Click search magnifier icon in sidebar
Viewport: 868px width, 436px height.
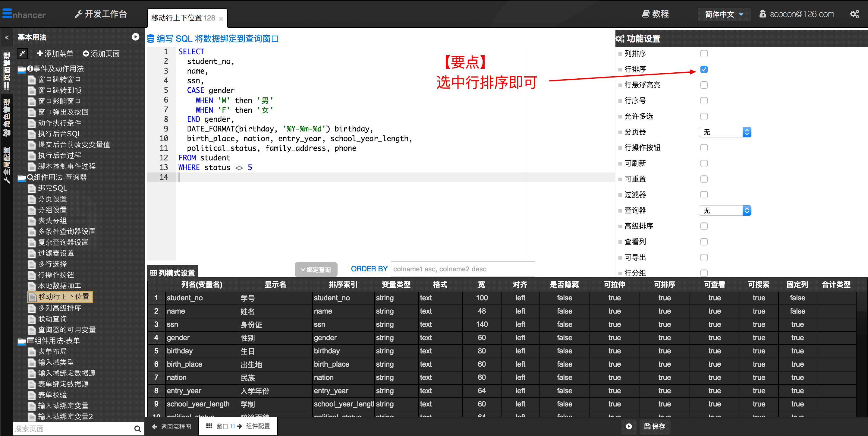coord(137,428)
